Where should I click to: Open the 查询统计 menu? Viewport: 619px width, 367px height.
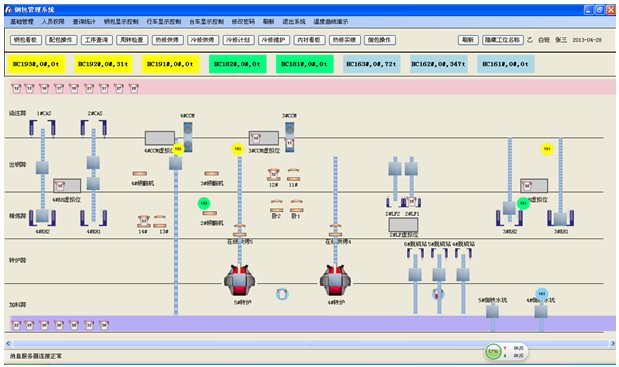(x=84, y=21)
